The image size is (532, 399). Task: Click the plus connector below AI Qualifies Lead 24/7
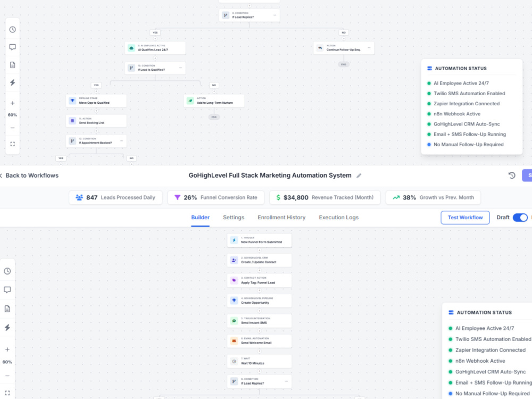[155, 58]
